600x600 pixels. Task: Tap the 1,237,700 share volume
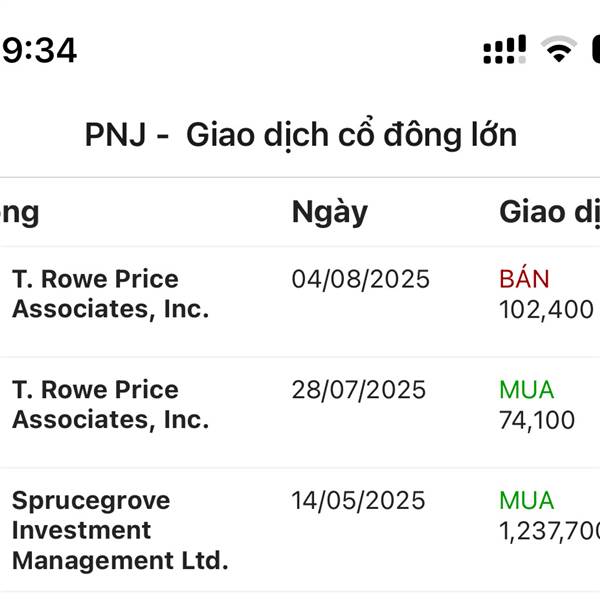tap(549, 531)
